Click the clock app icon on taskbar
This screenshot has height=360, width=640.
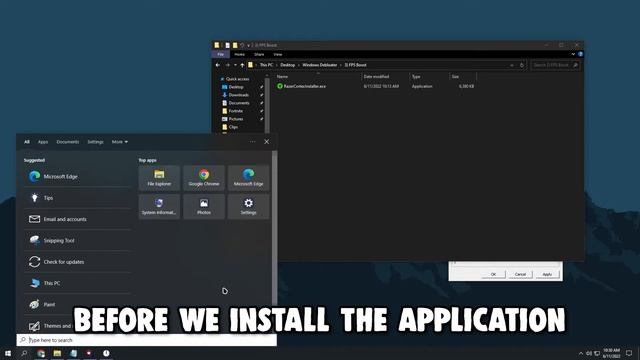pyautogui.click(x=106, y=353)
